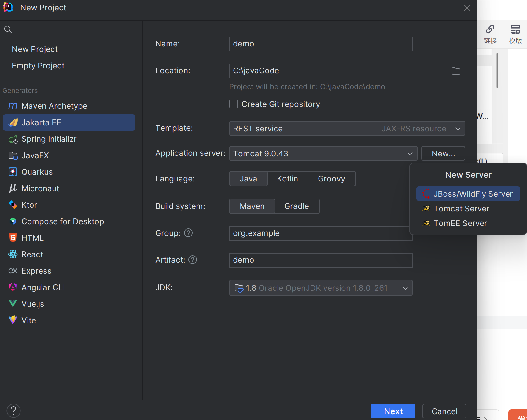
Task: Select Empty Project in the left list
Action: (x=38, y=66)
